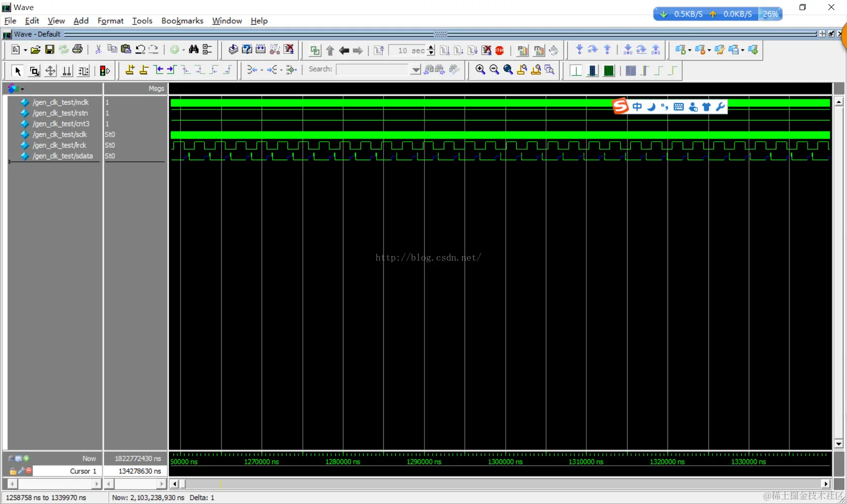Toggle the lock on Cursor 1
Image resolution: width=847 pixels, height=504 pixels.
point(13,471)
